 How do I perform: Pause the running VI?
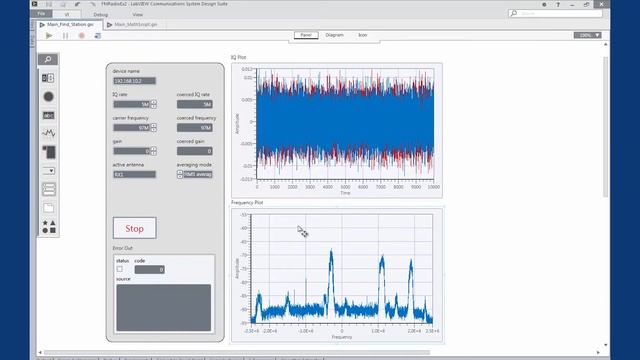point(65,36)
